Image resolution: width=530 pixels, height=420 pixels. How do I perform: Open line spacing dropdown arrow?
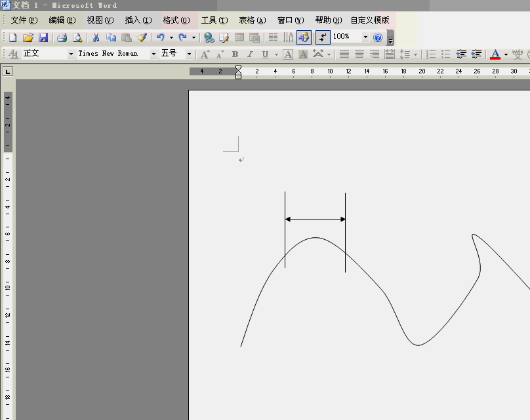click(415, 54)
